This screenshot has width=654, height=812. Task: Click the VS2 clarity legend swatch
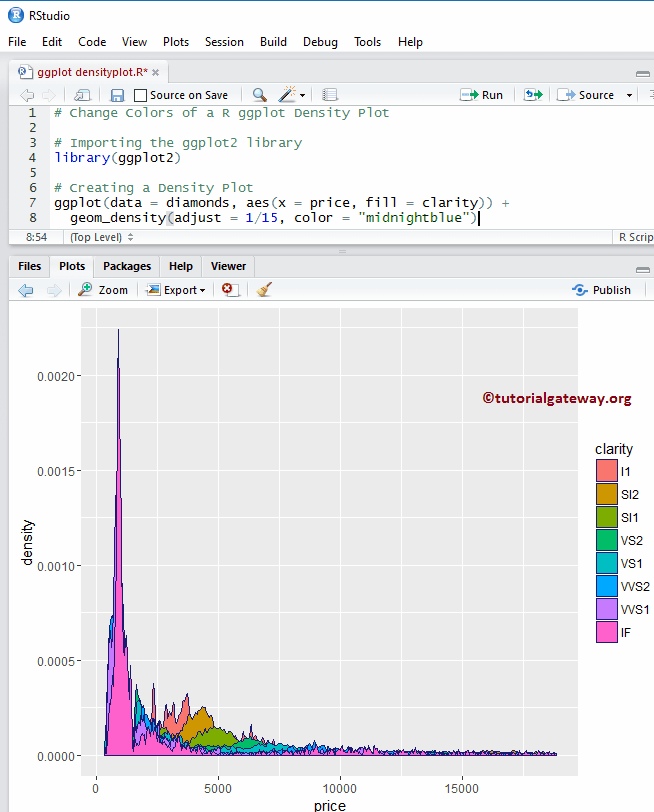point(607,540)
